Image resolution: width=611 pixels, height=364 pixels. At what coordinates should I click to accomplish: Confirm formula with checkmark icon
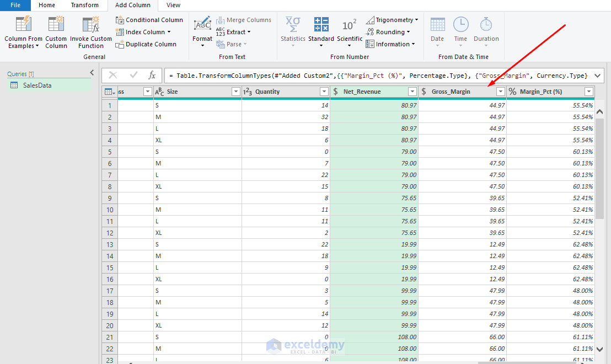point(133,75)
